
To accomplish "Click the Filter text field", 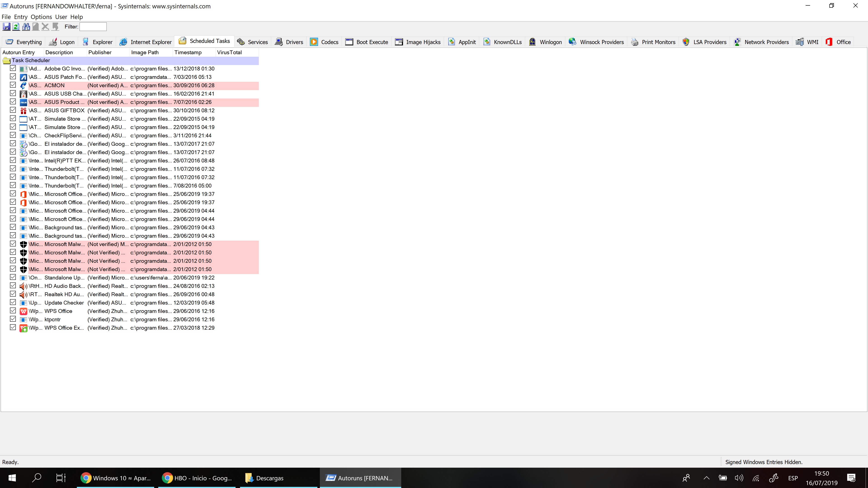I will (93, 27).
